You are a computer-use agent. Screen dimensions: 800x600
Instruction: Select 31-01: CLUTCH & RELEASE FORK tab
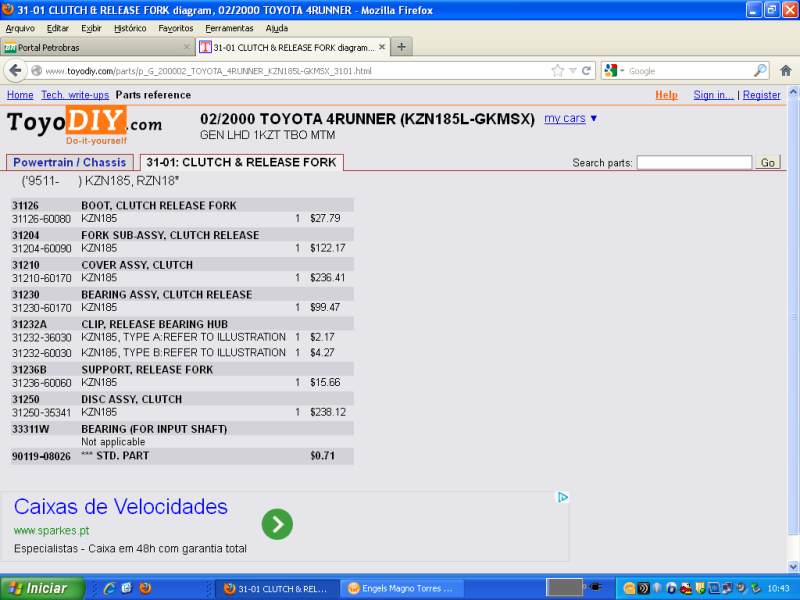pos(241,162)
